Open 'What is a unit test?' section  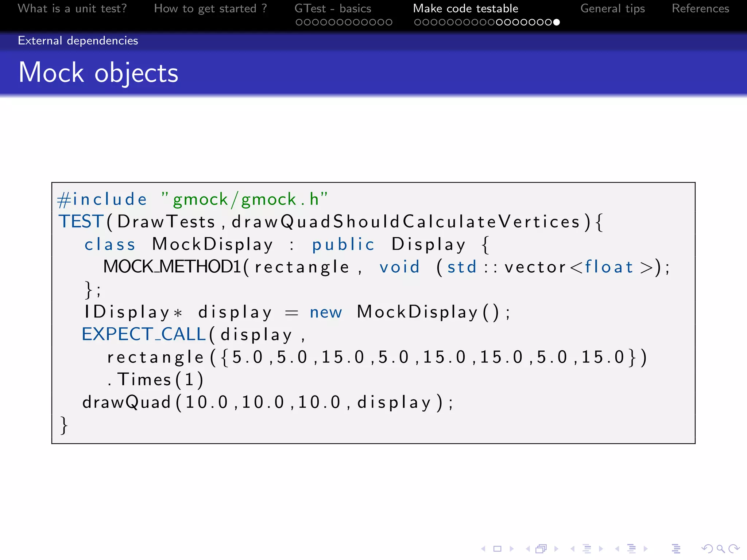coord(72,8)
